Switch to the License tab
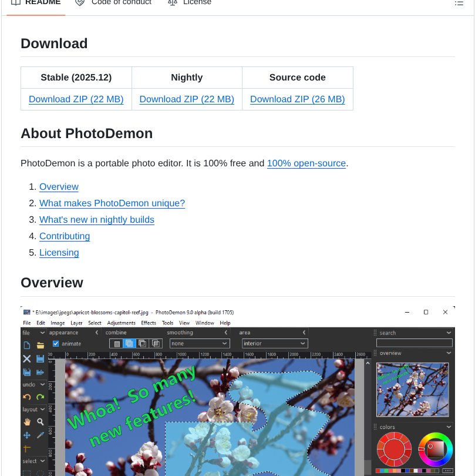 (197, 3)
